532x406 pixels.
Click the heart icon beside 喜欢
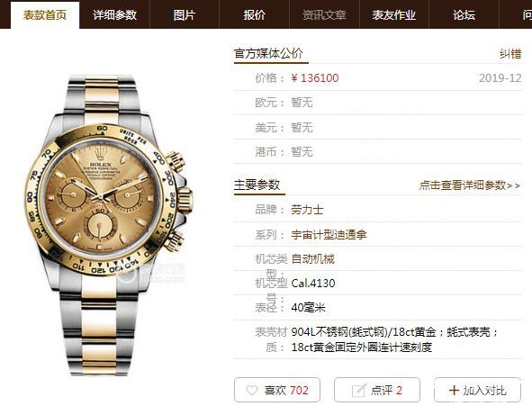tap(252, 391)
